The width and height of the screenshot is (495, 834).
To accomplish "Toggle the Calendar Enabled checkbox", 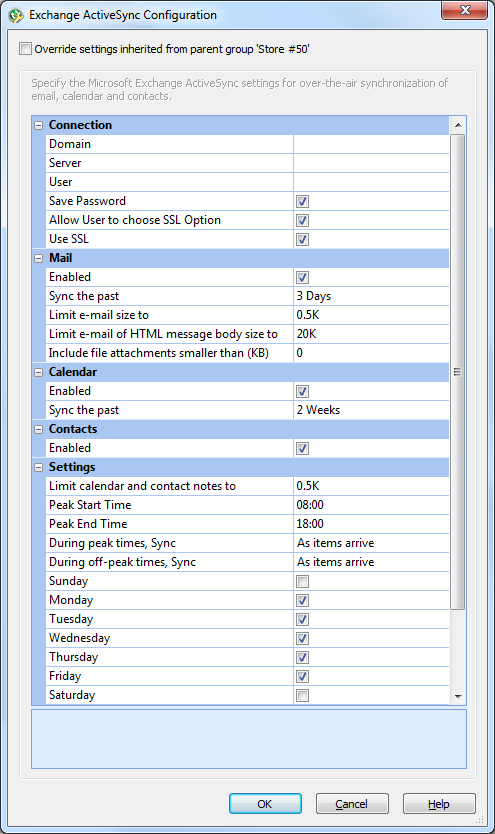I will 303,391.
